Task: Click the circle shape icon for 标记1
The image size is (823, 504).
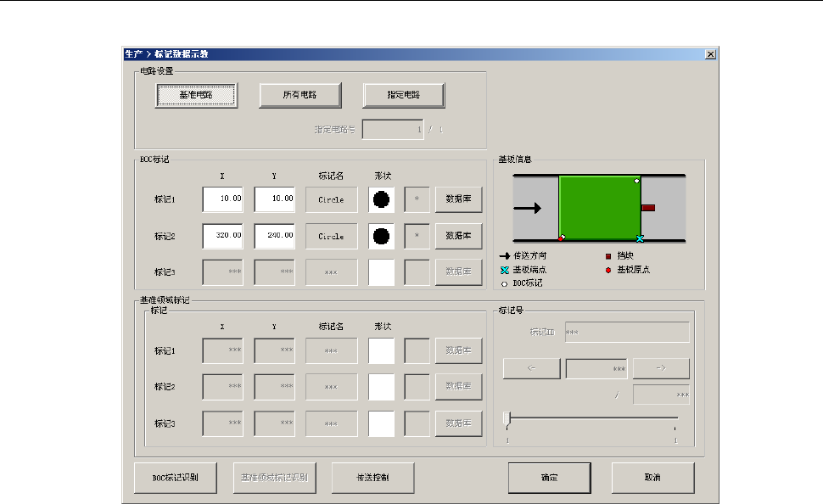Action: click(381, 199)
